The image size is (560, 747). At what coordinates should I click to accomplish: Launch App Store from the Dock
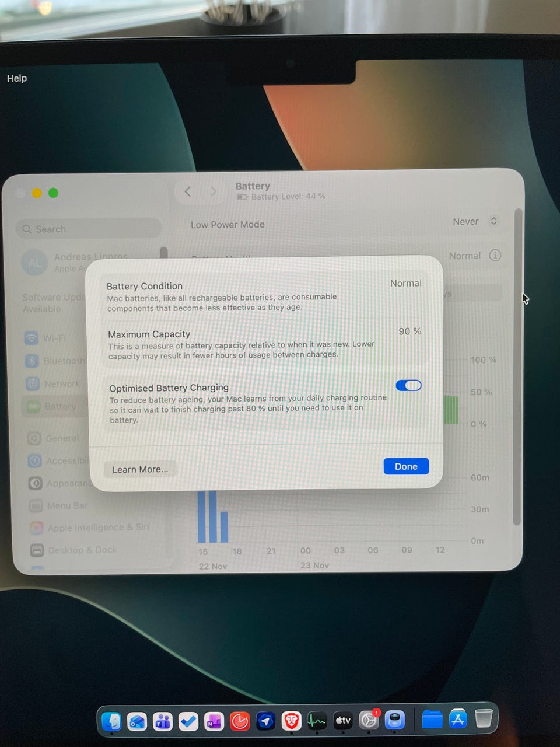[x=458, y=719]
